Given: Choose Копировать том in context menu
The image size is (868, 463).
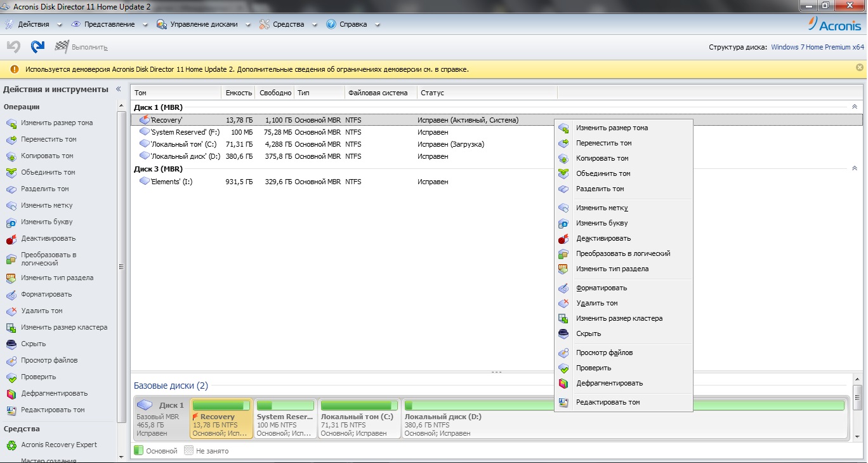Looking at the screenshot, I should [x=623, y=158].
